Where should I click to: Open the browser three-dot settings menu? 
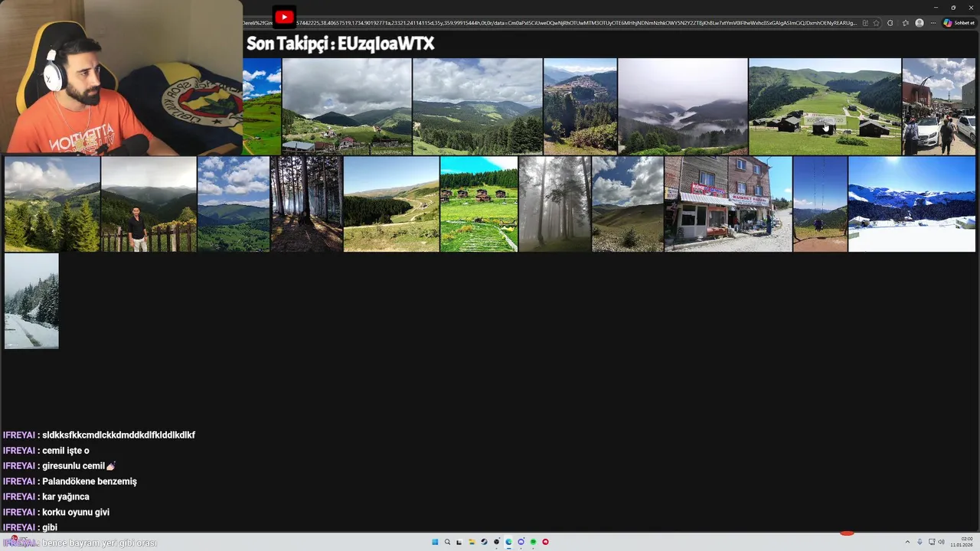(933, 23)
